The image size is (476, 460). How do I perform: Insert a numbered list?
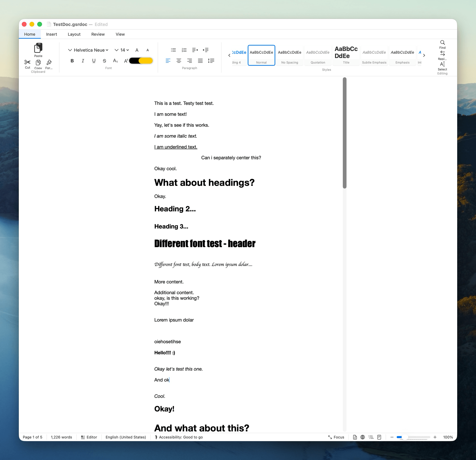tap(184, 50)
